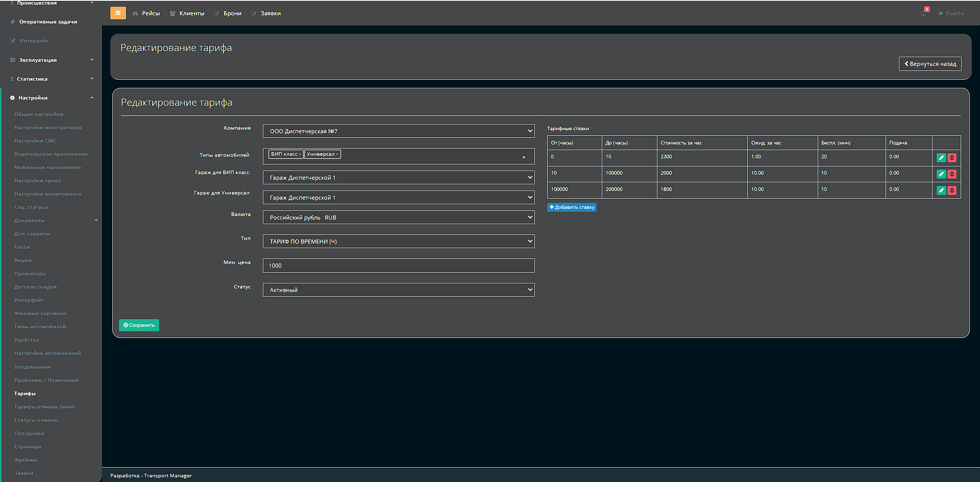980x482 pixels.
Task: Open the Статус dropdown
Action: tap(399, 290)
